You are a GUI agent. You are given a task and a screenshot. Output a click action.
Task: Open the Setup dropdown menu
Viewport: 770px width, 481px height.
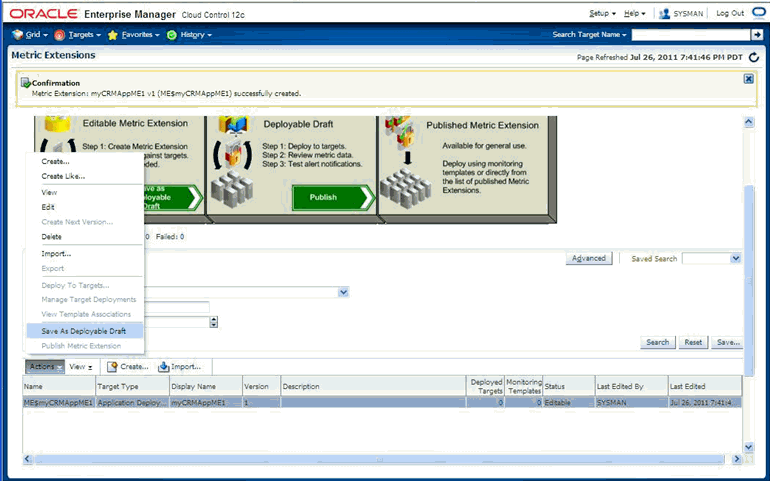click(603, 13)
